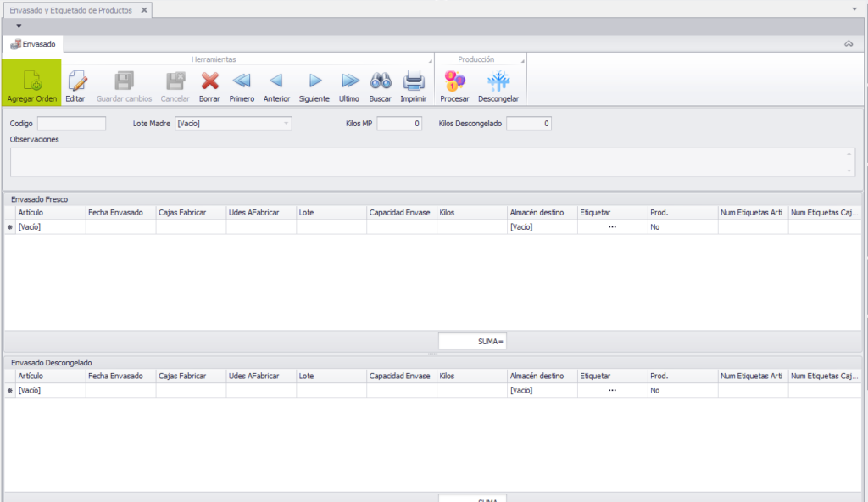Click the Codigo input field
This screenshot has height=502, width=868.
71,124
